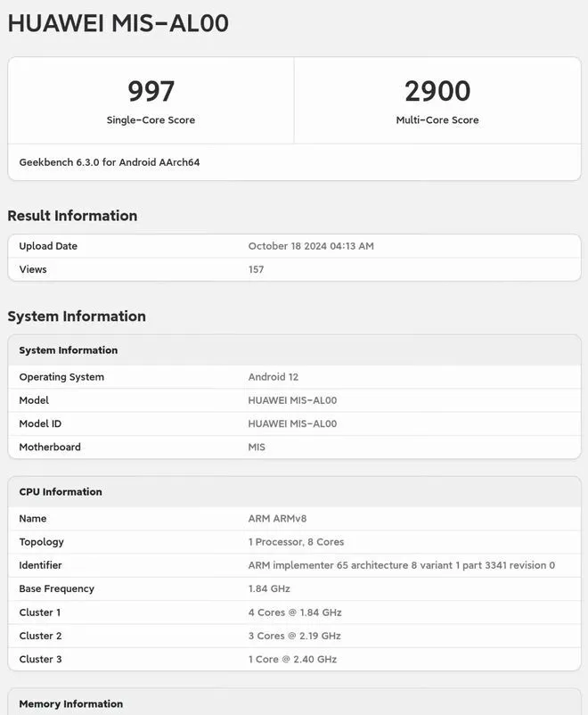
Task: Click the Result Information heading
Action: tap(72, 216)
